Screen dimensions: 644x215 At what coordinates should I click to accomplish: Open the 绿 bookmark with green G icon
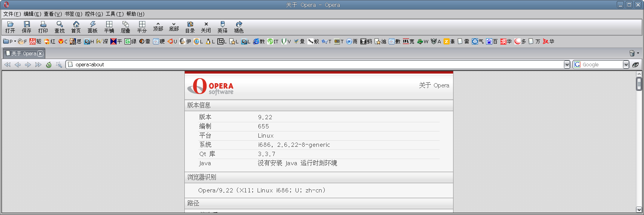(x=131, y=41)
